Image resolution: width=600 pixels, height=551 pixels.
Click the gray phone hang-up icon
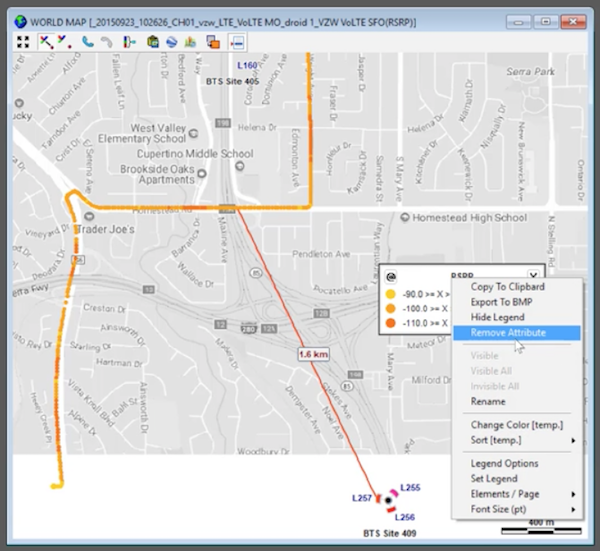click(107, 42)
